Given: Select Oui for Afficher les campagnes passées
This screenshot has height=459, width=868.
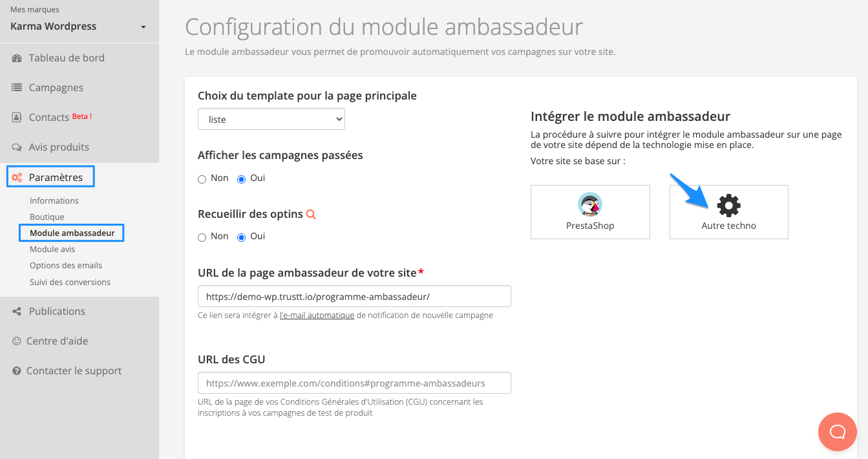Looking at the screenshot, I should click(x=242, y=179).
